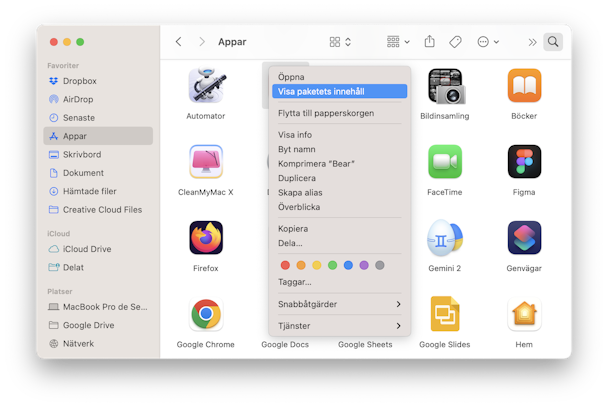The height and width of the screenshot is (407, 608).
Task: Select Appar in the sidebar
Action: (98, 136)
